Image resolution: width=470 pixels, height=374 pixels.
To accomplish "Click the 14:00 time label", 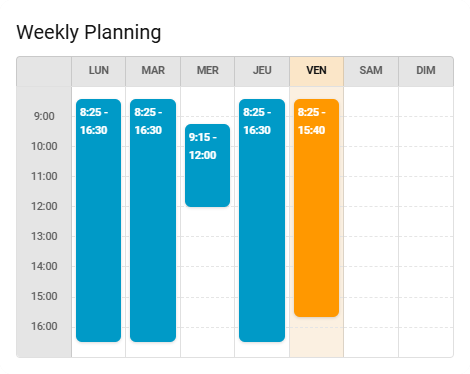I will pyautogui.click(x=44, y=266).
